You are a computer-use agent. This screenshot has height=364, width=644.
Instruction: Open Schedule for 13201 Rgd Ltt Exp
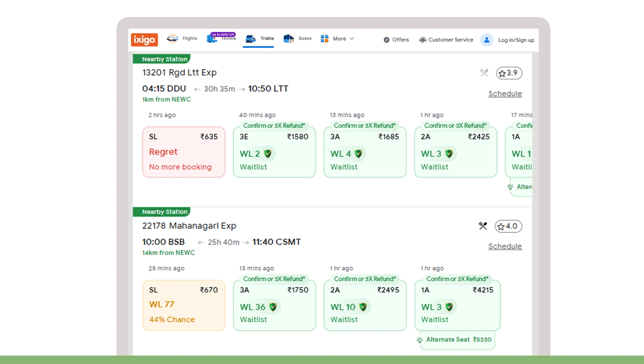tap(505, 94)
